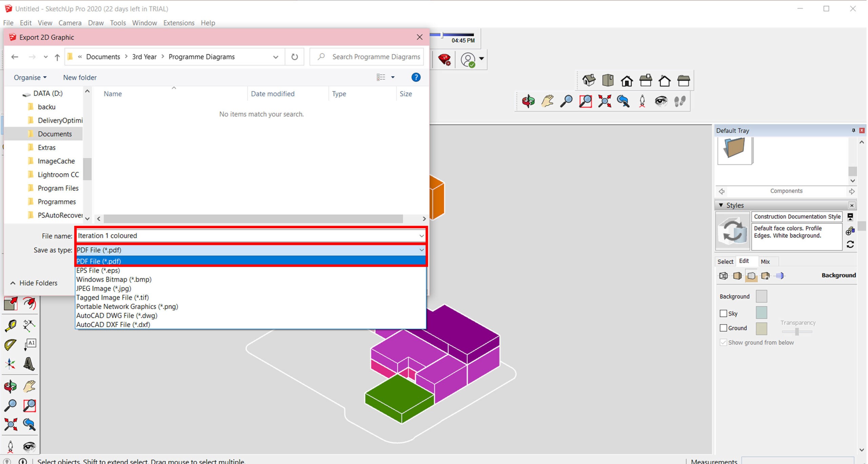
Task: Switch to Iso view house icon
Action: (589, 81)
